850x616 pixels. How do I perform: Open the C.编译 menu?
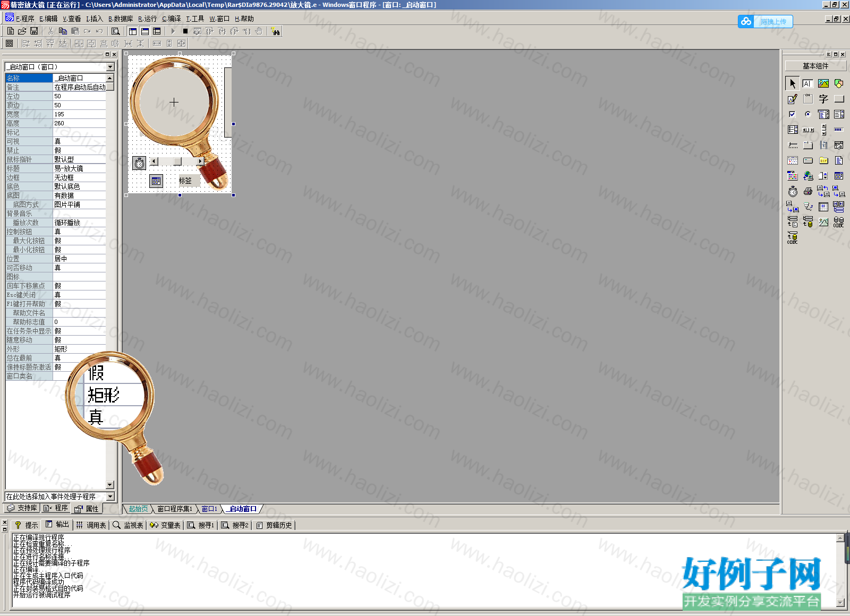(x=172, y=19)
